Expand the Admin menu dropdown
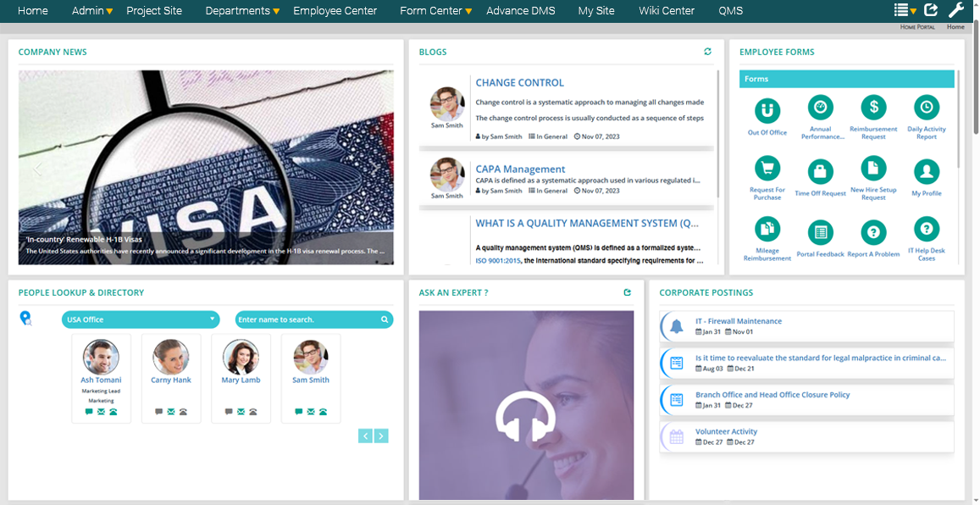Screen dimensions: 980x505 pos(91,11)
